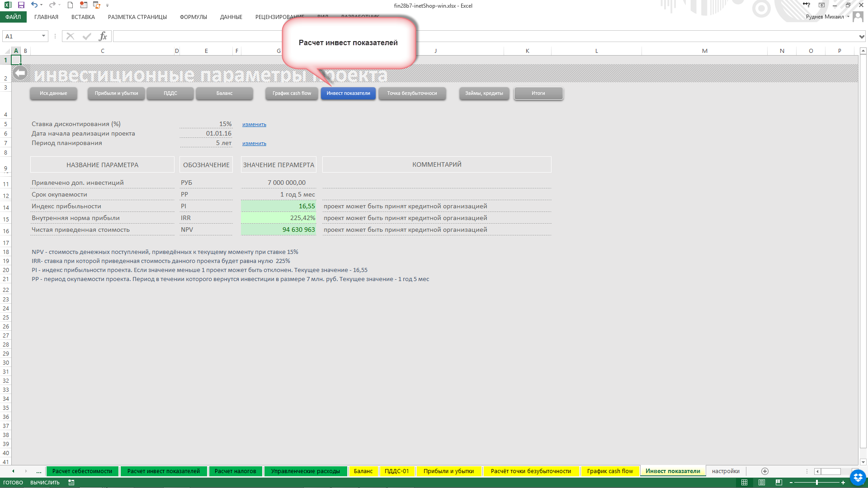Open the Прибыли и убытки button
The height and width of the screenshot is (488, 868).
click(x=116, y=93)
